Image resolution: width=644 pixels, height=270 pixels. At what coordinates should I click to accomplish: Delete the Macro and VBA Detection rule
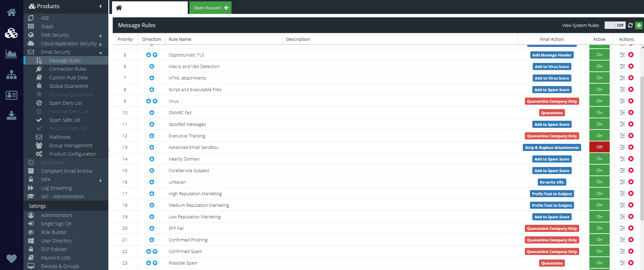tap(631, 66)
